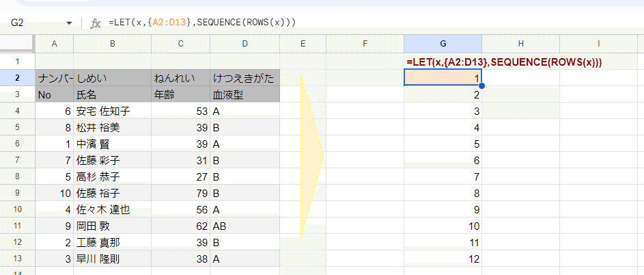Viewport: 644px width, 275px height.
Task: Click the fx function icon
Action: pos(96,23)
